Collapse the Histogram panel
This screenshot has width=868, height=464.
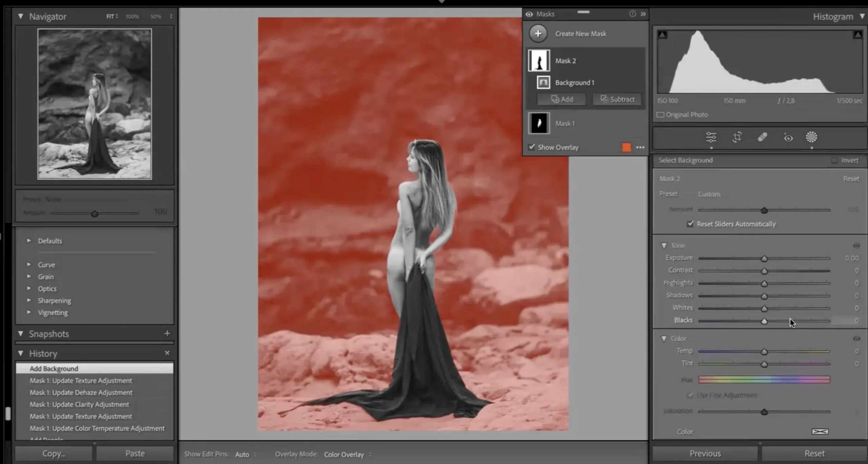[863, 16]
